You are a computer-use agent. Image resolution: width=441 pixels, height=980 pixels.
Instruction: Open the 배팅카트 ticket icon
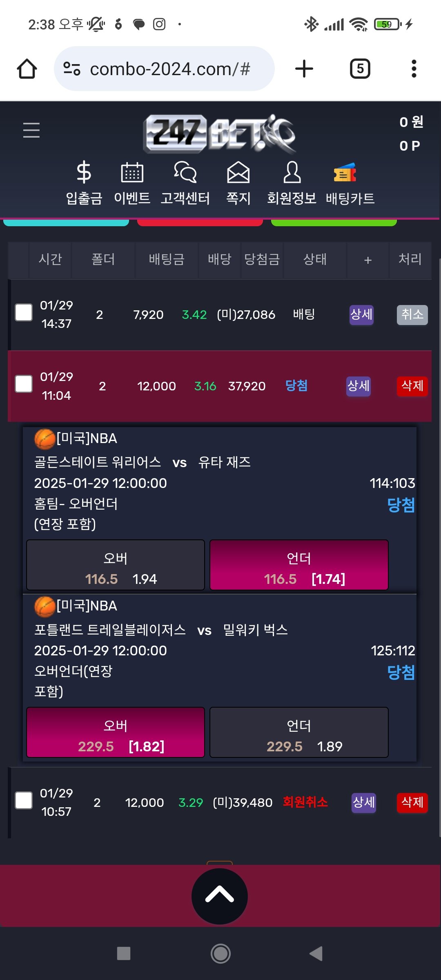click(345, 172)
